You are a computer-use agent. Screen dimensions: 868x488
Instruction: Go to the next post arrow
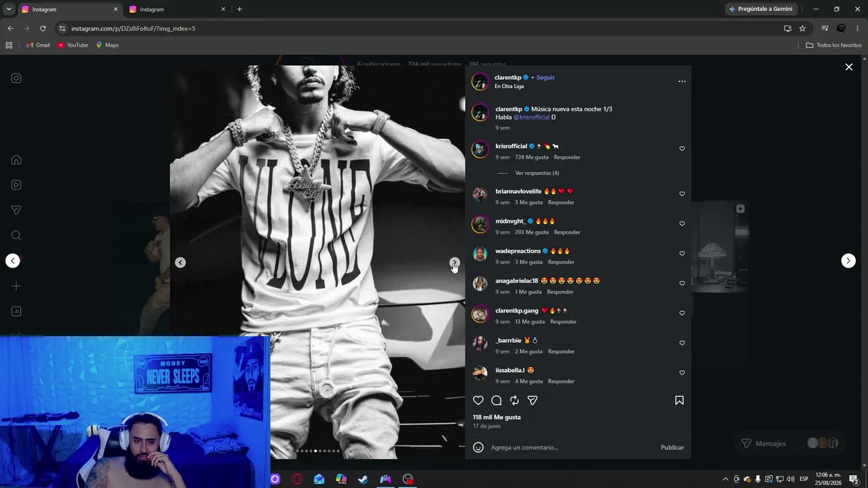(848, 261)
